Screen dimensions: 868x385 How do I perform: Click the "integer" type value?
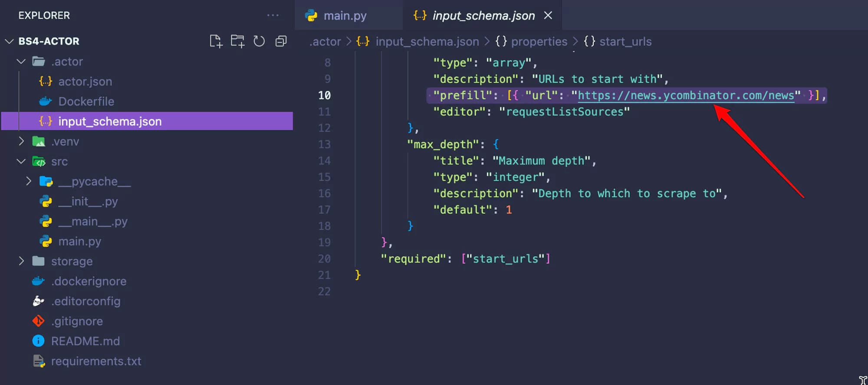tap(515, 177)
